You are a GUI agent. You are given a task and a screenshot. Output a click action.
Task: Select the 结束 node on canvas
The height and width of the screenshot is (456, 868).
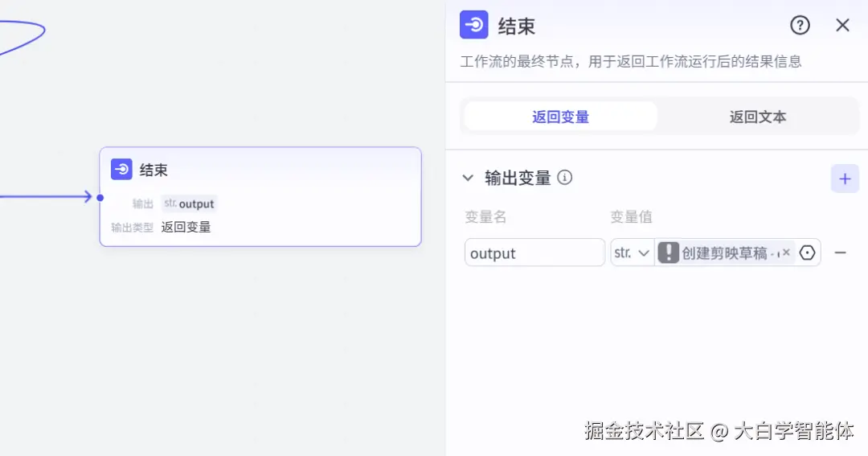(260, 197)
